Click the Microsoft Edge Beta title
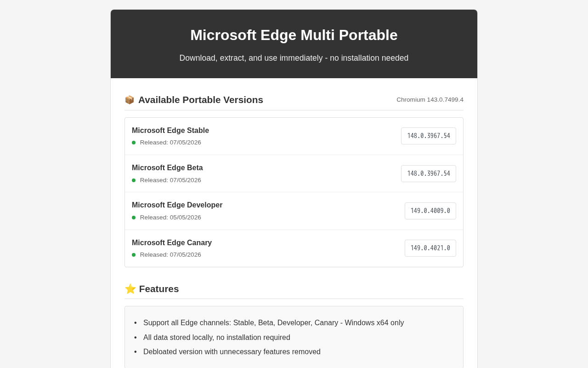This screenshot has width=588, height=368. 167,168
